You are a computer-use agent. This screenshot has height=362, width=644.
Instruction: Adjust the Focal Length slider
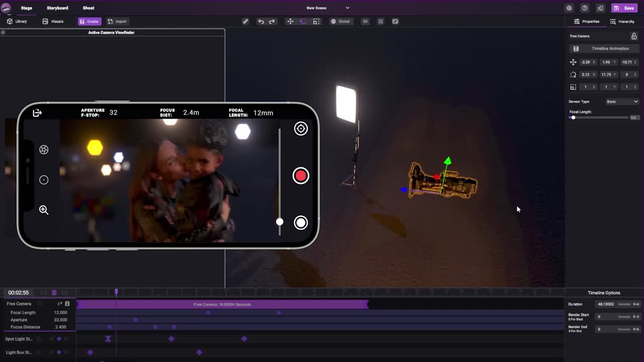tap(573, 117)
